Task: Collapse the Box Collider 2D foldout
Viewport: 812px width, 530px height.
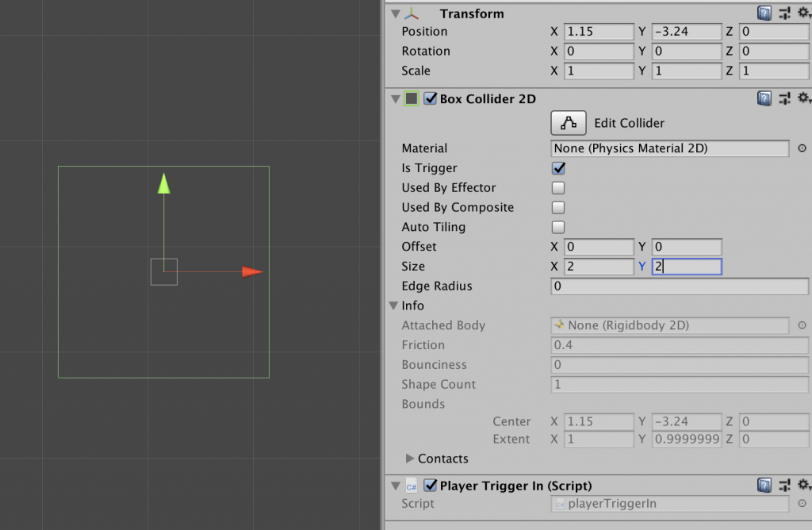Action: (396, 99)
